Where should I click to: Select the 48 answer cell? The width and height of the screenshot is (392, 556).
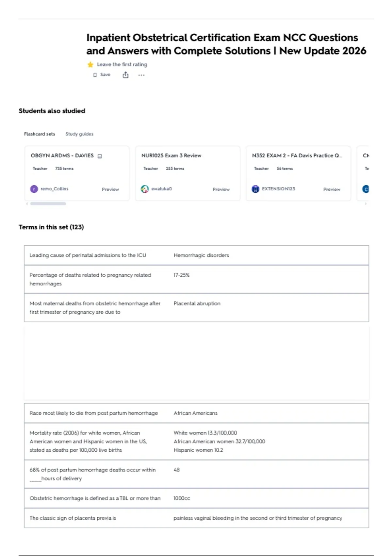click(x=177, y=470)
